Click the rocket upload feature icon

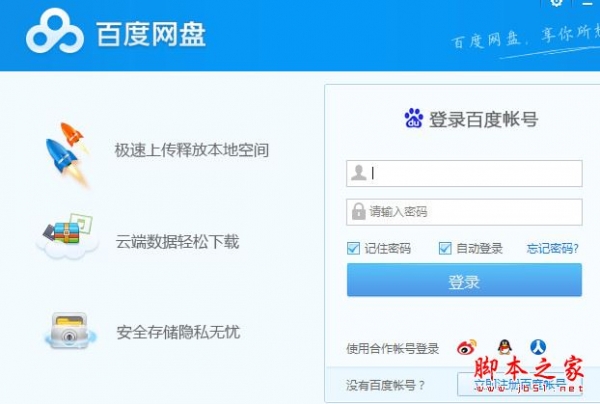point(68,154)
